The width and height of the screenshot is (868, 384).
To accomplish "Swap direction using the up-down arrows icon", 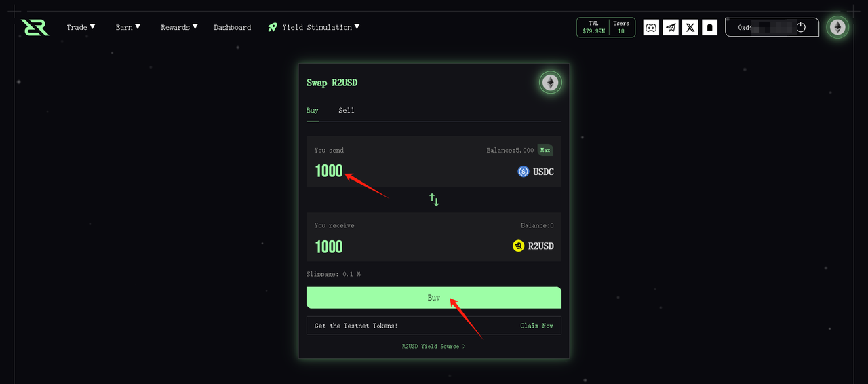I will click(x=434, y=199).
